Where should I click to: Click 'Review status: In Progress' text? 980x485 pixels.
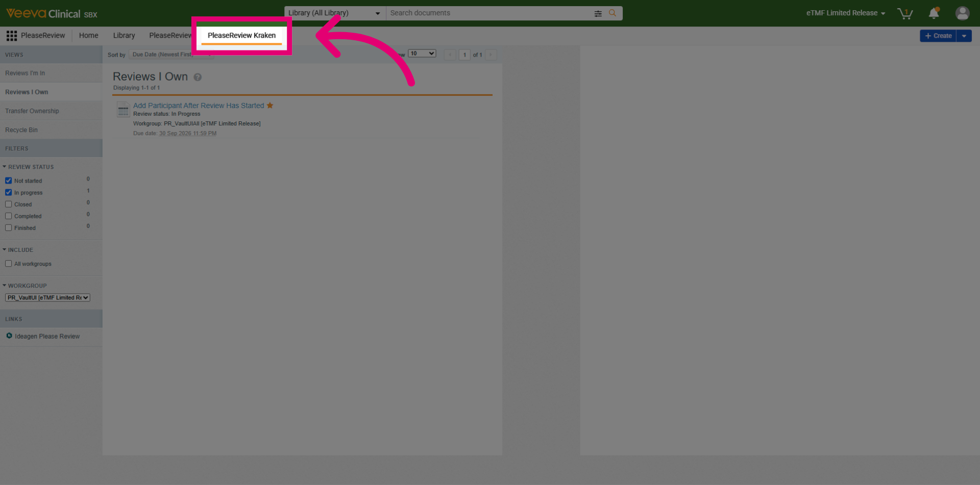[x=167, y=114]
